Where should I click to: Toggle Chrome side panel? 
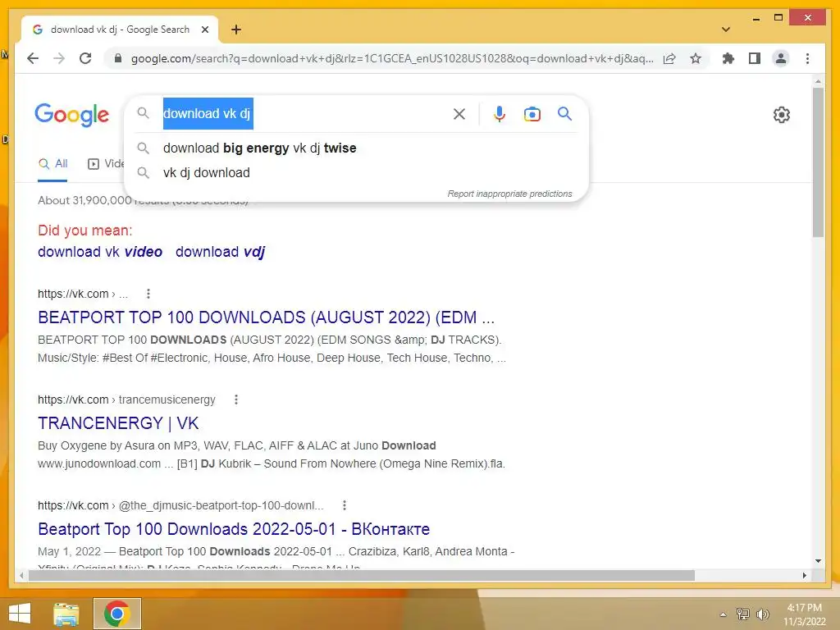755,58
